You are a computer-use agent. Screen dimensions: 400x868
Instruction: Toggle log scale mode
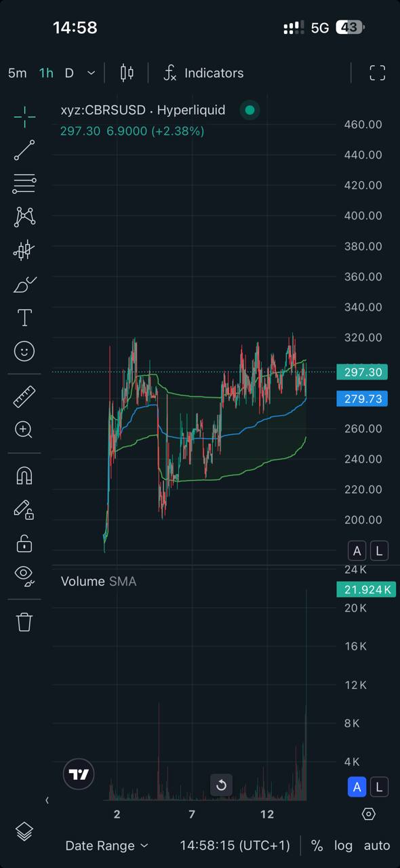coord(343,846)
